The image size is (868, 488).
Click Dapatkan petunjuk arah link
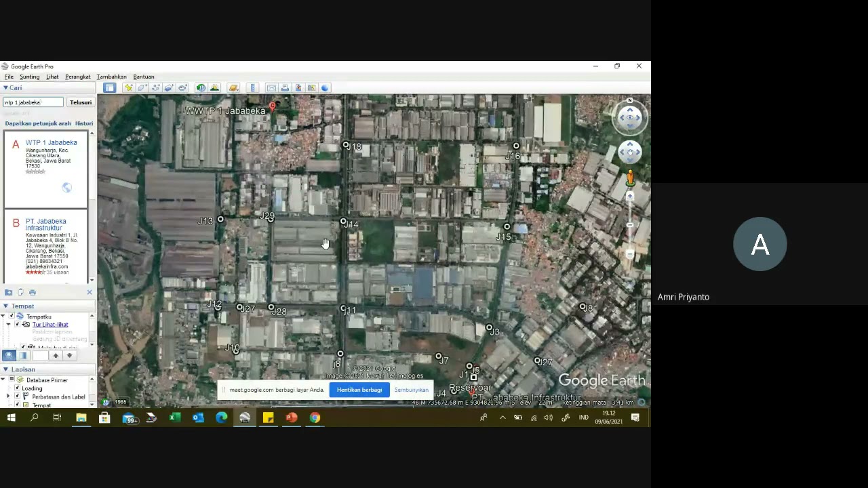38,123
